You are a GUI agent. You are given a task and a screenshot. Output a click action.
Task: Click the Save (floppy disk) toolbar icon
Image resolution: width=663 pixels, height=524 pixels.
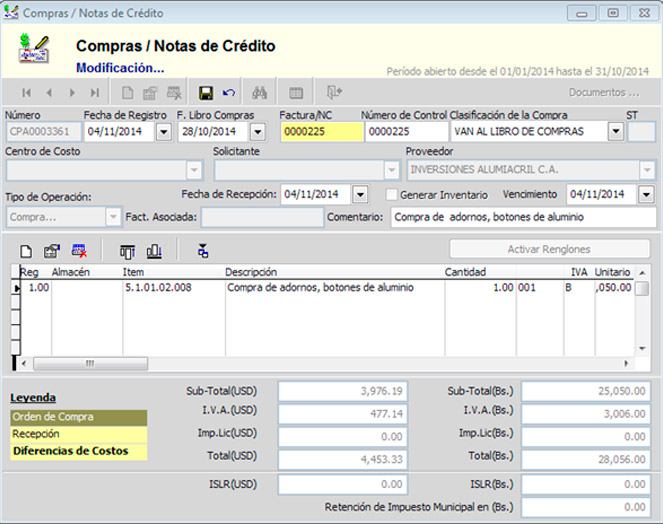pyautogui.click(x=205, y=93)
